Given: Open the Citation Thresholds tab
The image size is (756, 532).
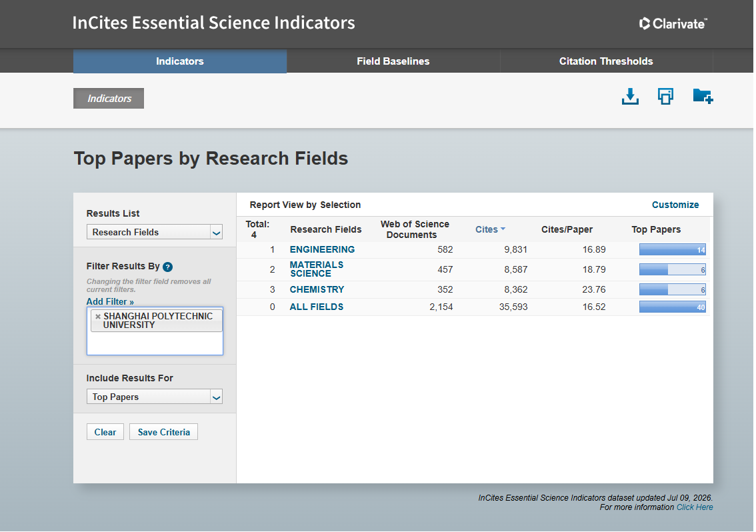Looking at the screenshot, I should click(x=606, y=61).
